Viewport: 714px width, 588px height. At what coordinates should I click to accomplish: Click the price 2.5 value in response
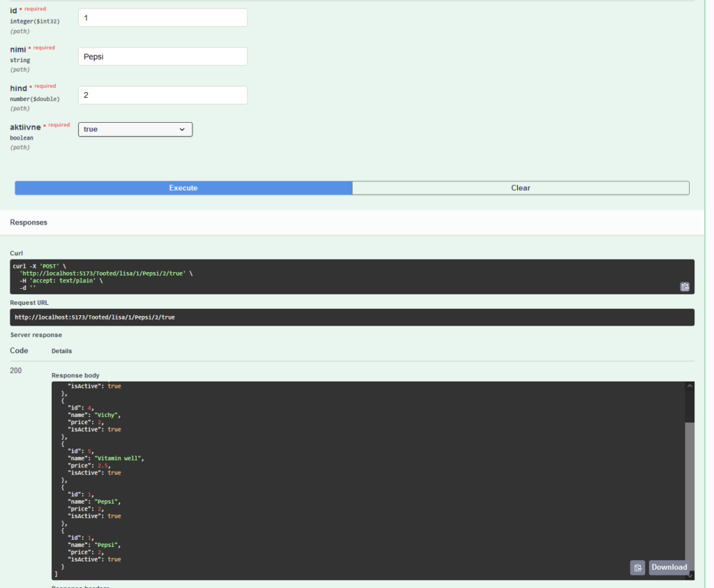pyautogui.click(x=103, y=465)
